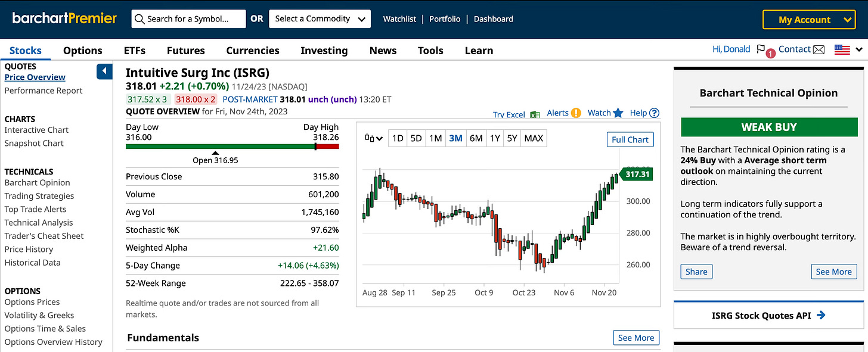Image resolution: width=868 pixels, height=352 pixels.
Task: Open the Currencies tab
Action: (253, 50)
